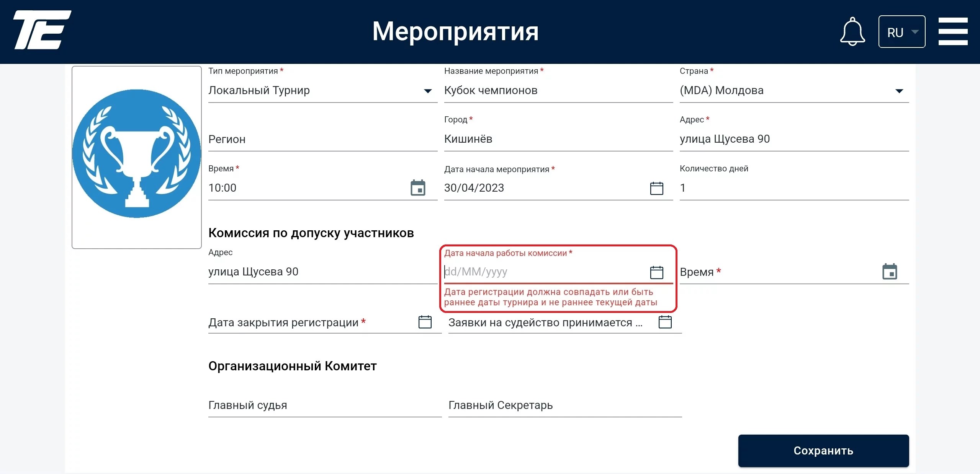Image resolution: width=980 pixels, height=474 pixels.
Task: Open the RU language dropdown
Action: [x=902, y=32]
